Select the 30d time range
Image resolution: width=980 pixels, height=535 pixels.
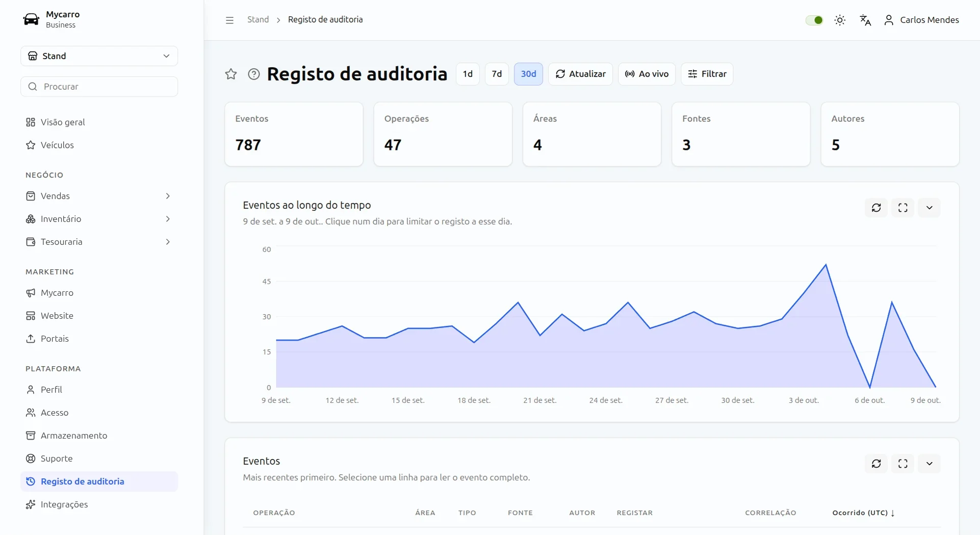coord(528,74)
